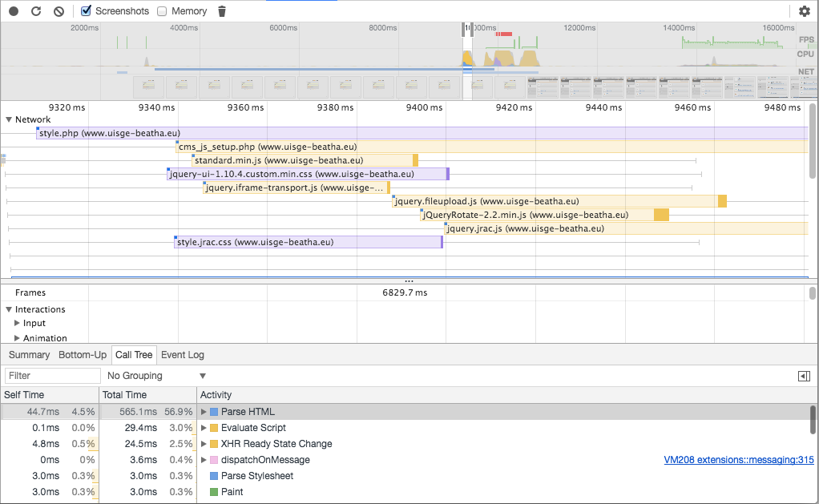Collapse the Network section

click(x=9, y=119)
